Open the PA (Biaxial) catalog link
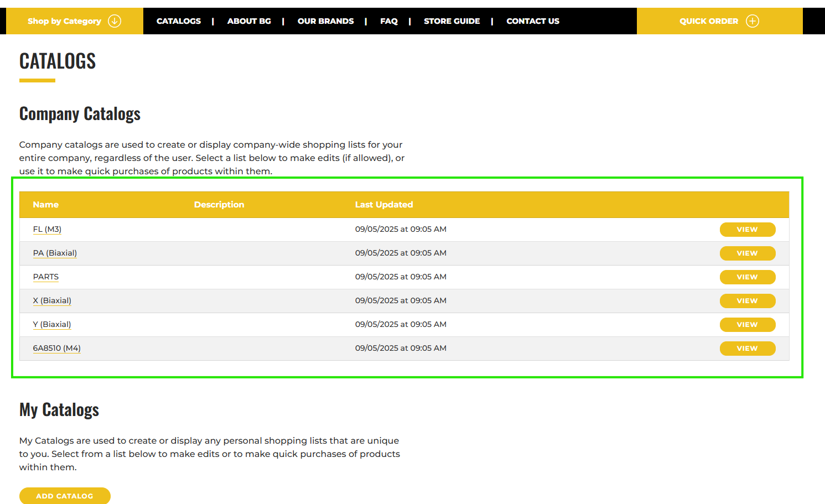The image size is (825, 504). (55, 253)
